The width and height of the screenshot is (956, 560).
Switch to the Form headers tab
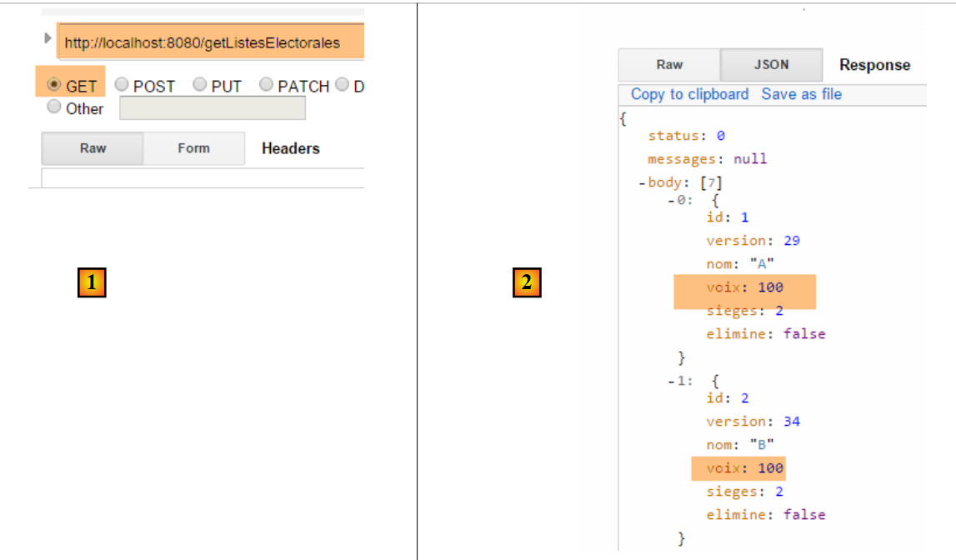tap(193, 148)
